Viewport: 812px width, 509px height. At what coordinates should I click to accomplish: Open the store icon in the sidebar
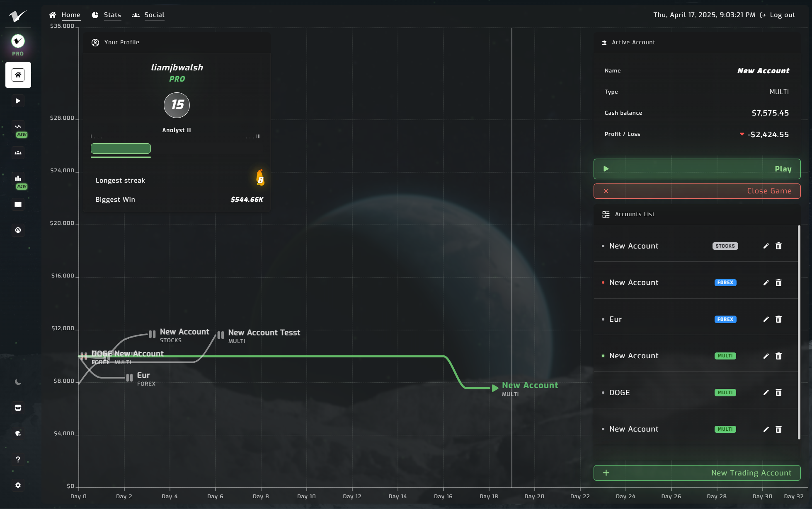[x=18, y=408]
